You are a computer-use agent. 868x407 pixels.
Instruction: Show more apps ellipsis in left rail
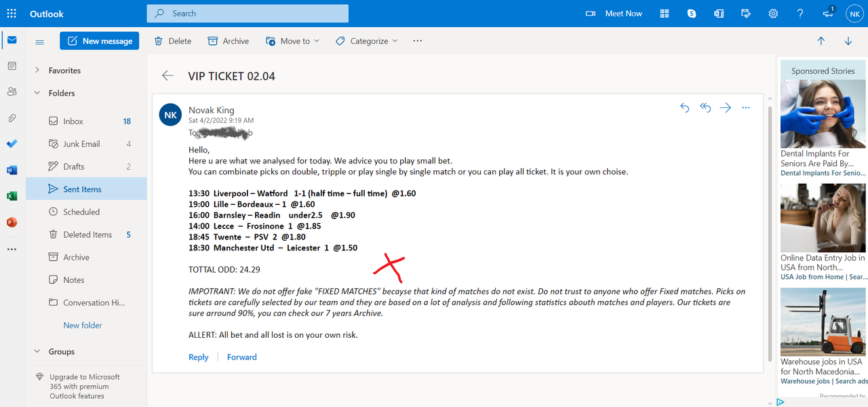12,249
